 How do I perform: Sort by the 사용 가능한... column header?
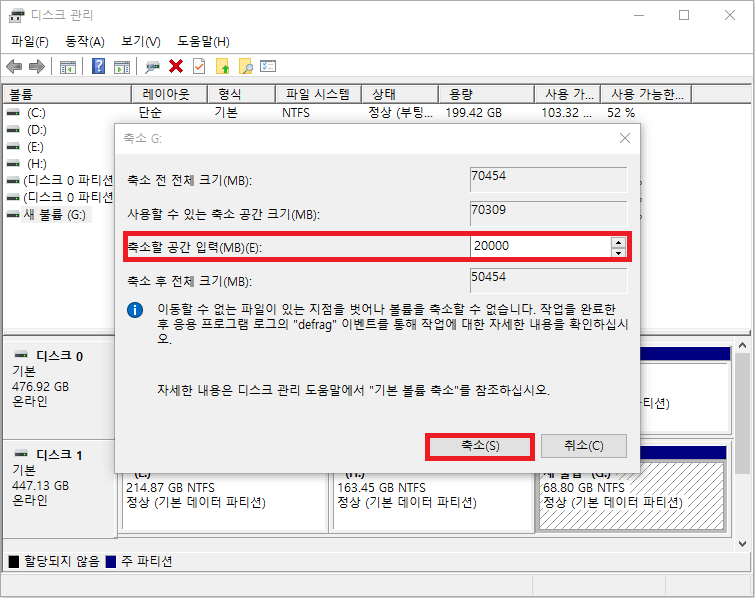pos(647,94)
